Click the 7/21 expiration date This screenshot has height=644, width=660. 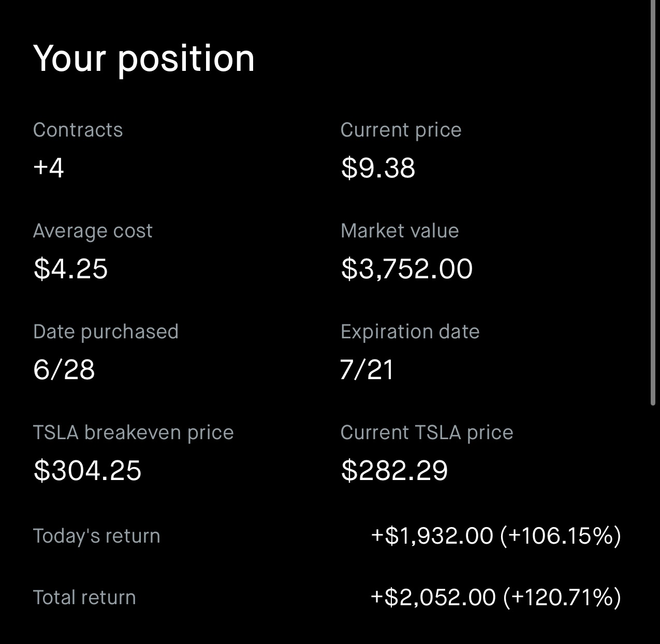[x=367, y=369]
